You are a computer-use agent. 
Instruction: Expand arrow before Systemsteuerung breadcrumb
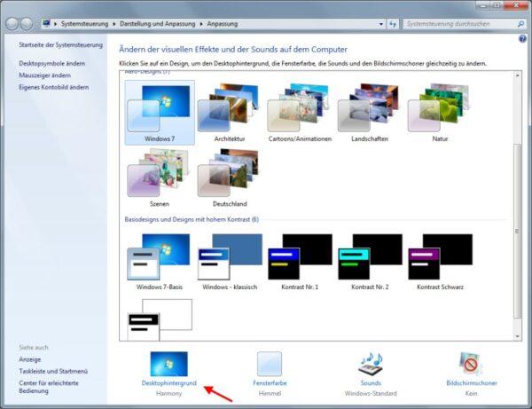55,24
